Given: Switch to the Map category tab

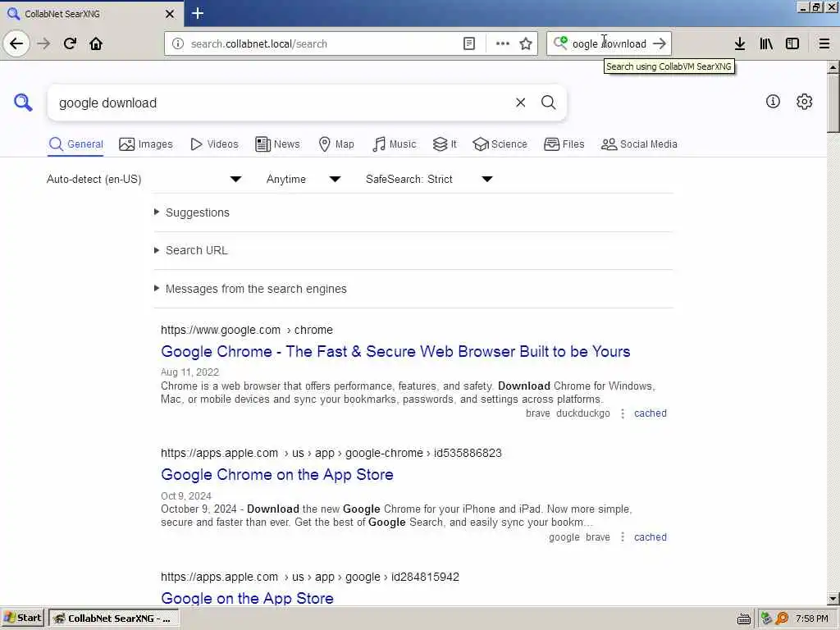Looking at the screenshot, I should 336,144.
